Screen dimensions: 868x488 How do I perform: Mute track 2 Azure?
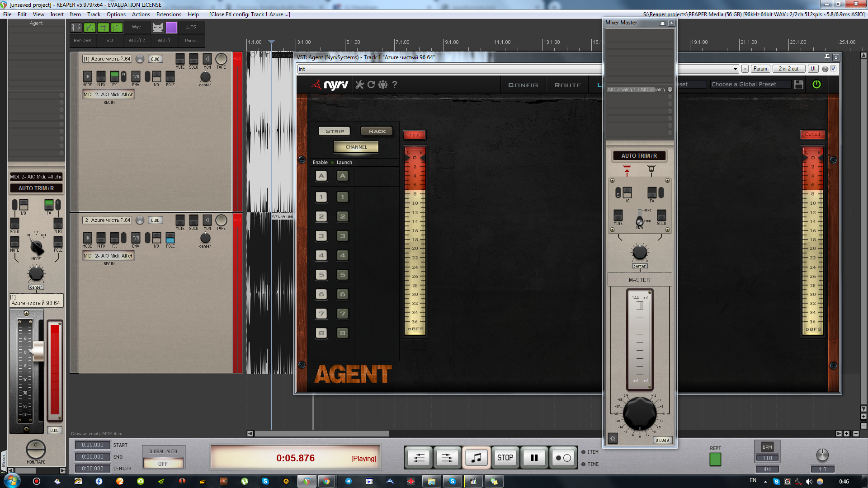[180, 220]
